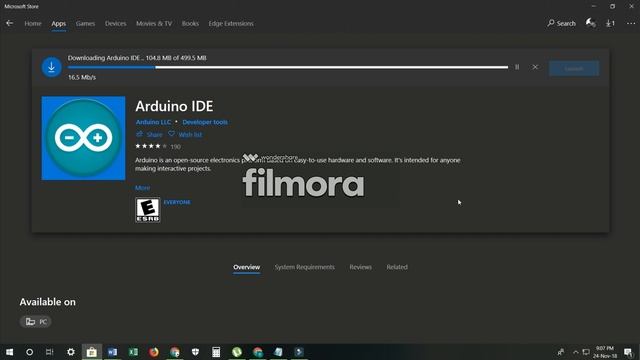Image resolution: width=640 pixels, height=360 pixels.
Task: Open Cortana search circle
Action: (29, 352)
